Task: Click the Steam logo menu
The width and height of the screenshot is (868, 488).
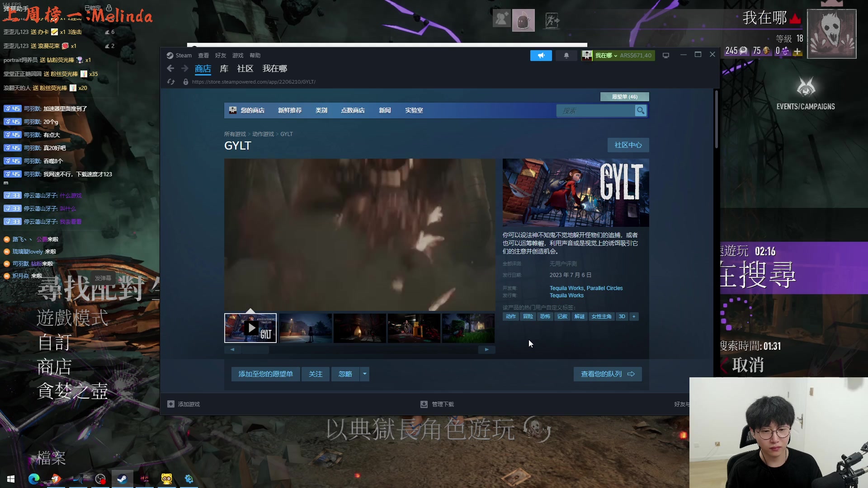Action: tap(179, 56)
